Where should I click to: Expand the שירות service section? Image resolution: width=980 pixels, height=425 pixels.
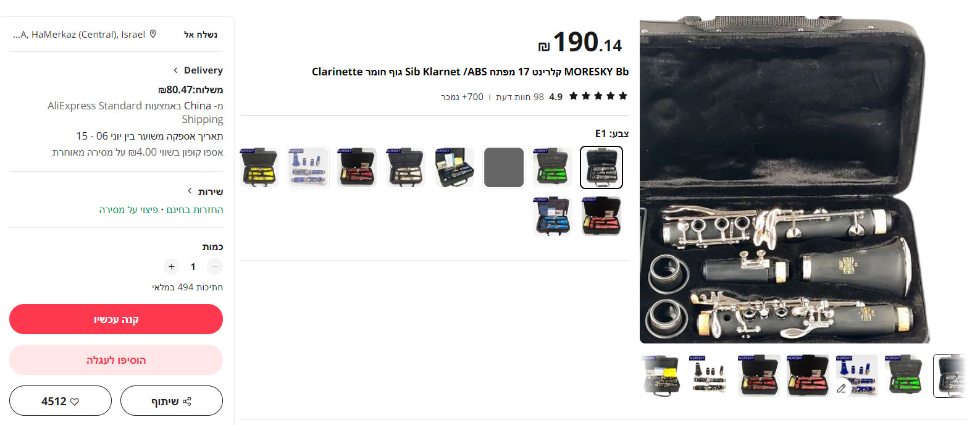pyautogui.click(x=190, y=191)
